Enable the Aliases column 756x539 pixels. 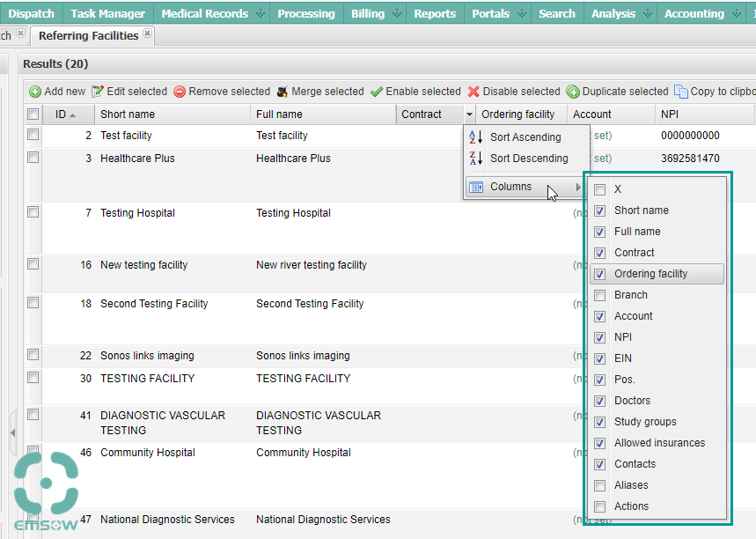[600, 485]
